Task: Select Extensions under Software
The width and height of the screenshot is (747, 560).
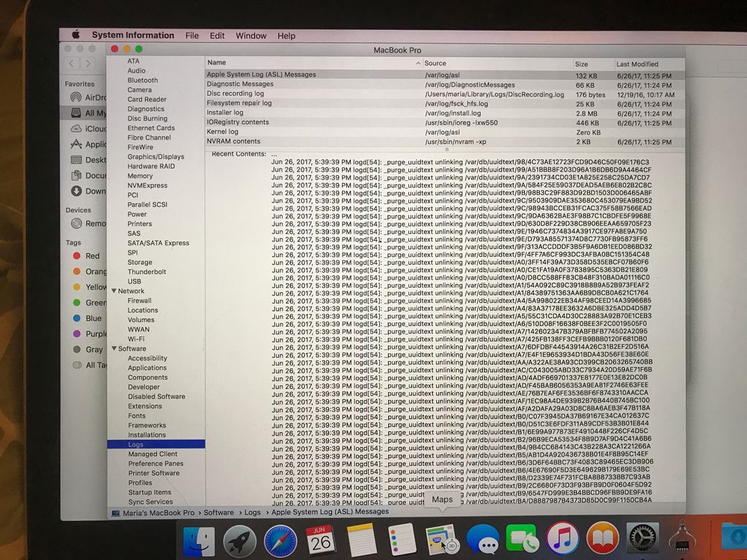Action: pyautogui.click(x=145, y=406)
